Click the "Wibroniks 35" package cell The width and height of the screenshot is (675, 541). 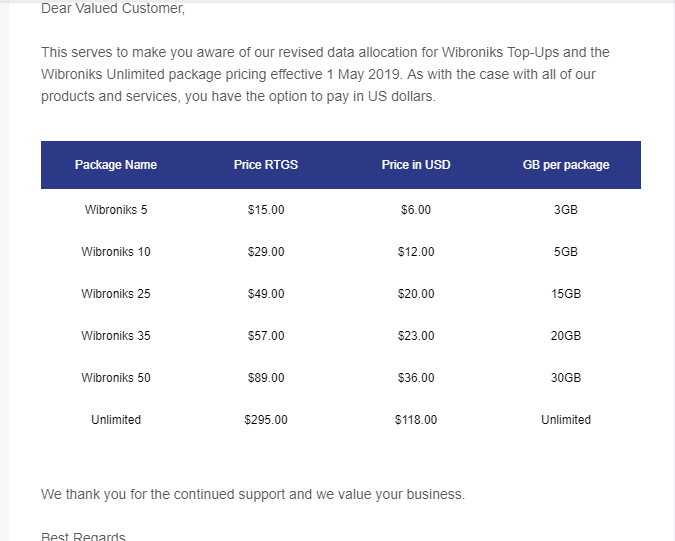(x=116, y=336)
